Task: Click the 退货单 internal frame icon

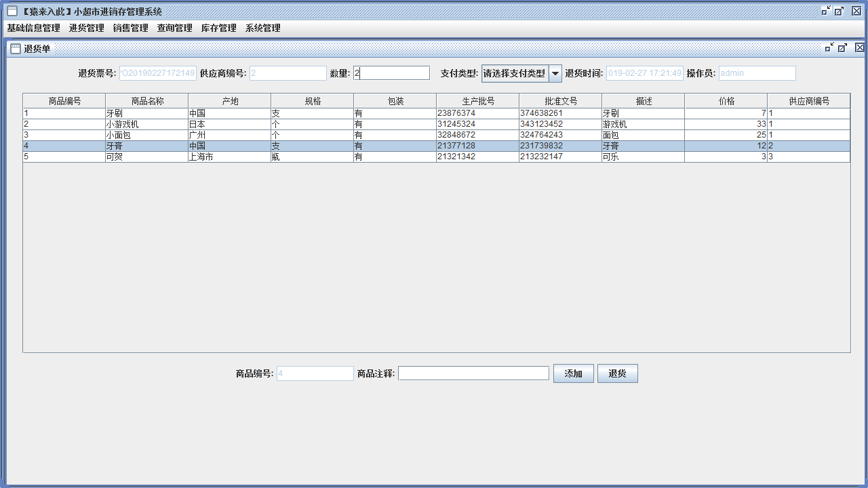Action: click(14, 47)
